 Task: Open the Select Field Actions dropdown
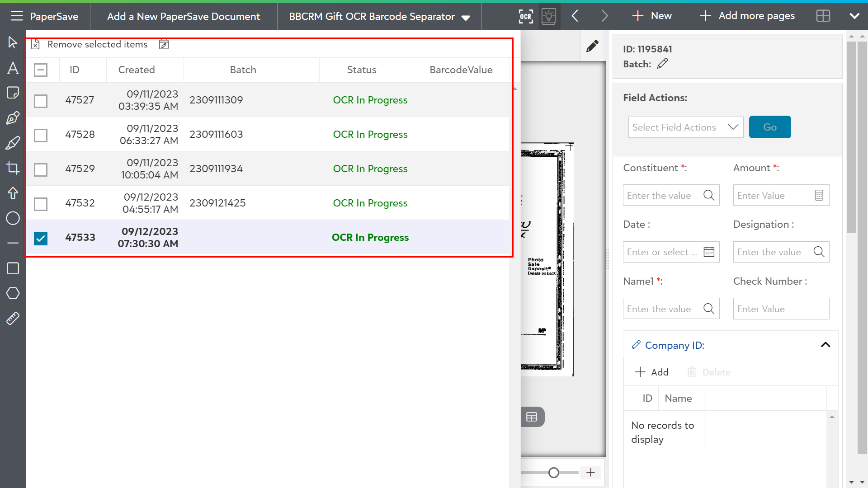685,127
